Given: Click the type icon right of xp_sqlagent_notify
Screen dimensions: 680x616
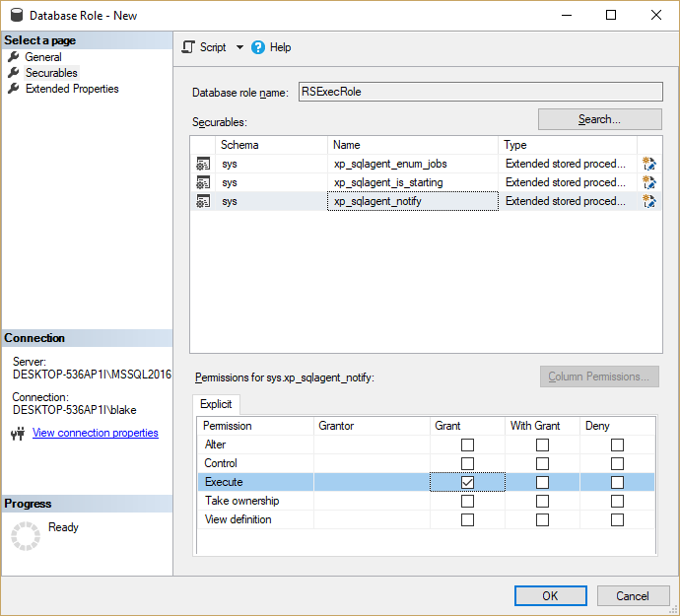Looking at the screenshot, I should click(x=649, y=201).
